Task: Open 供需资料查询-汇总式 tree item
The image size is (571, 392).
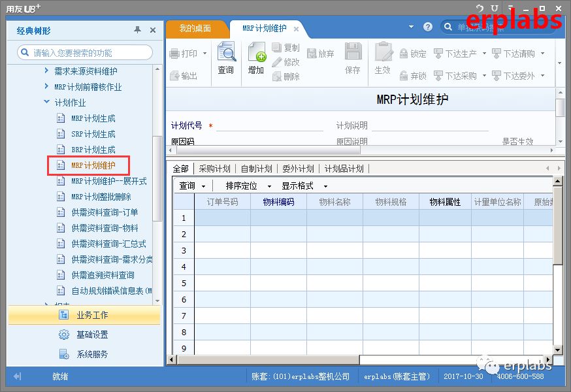Action: point(108,244)
